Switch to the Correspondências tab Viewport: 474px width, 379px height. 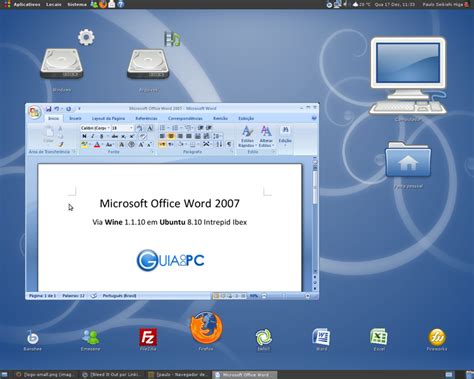pos(185,118)
